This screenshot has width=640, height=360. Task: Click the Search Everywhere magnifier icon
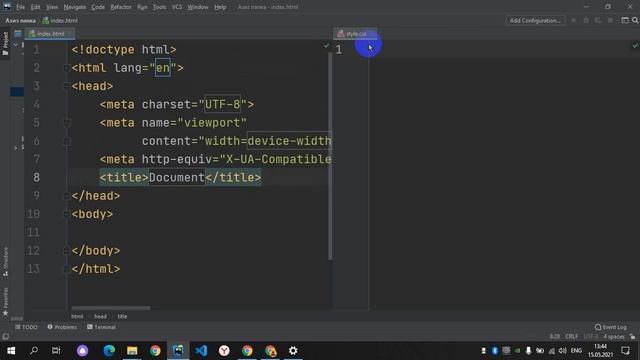(x=635, y=20)
